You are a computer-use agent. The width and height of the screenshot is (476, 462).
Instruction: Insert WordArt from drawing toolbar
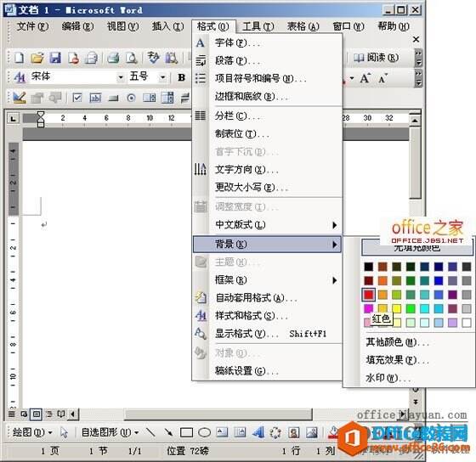point(258,432)
